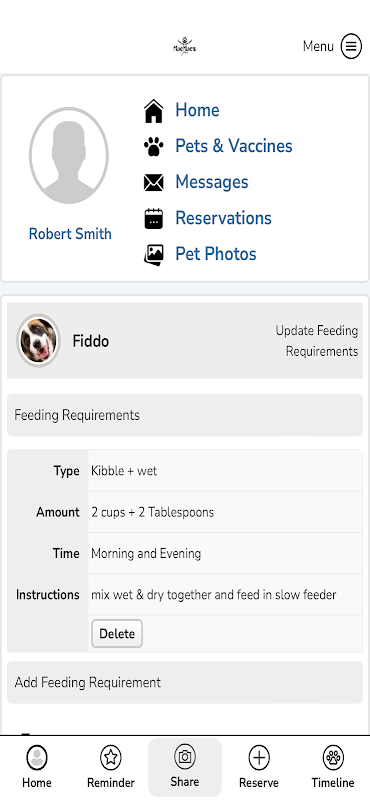Open Robert Smith profile name
The height and width of the screenshot is (800, 370).
70,234
